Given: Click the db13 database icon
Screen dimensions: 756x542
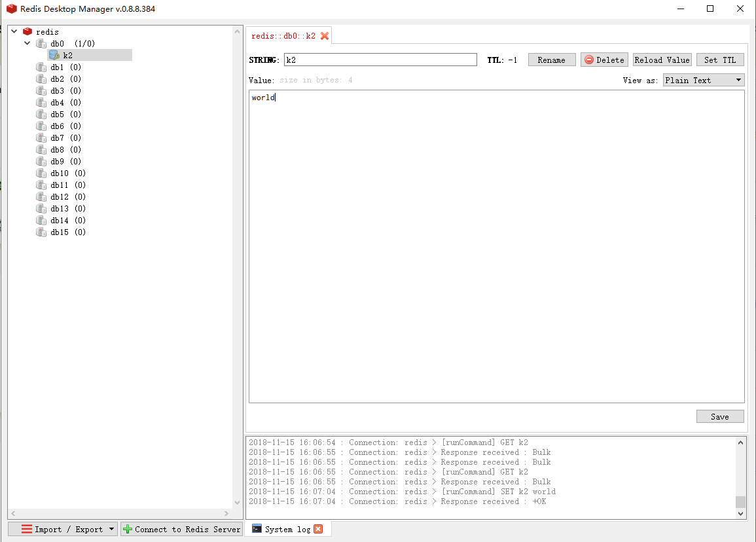Looking at the screenshot, I should coord(41,208).
